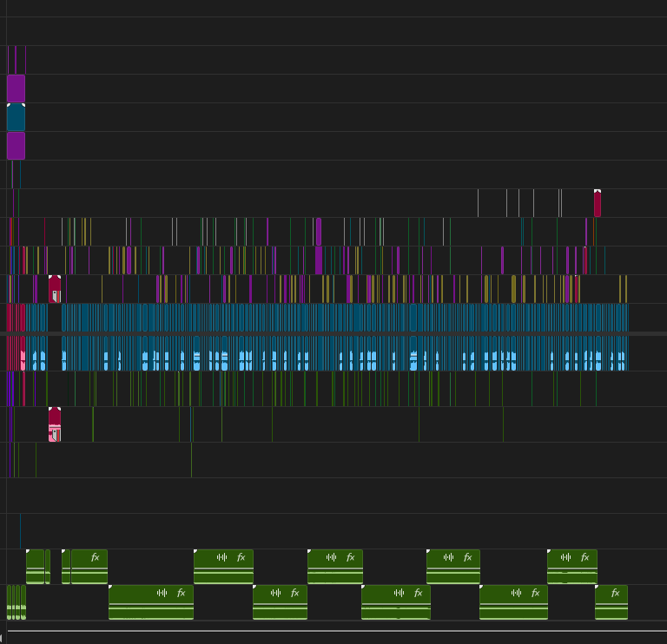This screenshot has width=667, height=644.
Task: Click fx badge on seventh upper-audio-track green clip
Action: [468, 557]
